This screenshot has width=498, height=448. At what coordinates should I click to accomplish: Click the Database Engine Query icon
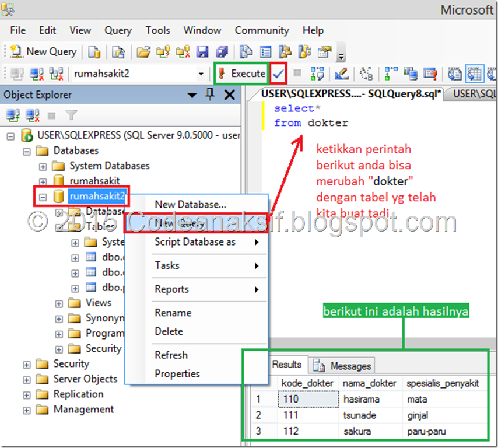pos(94,52)
